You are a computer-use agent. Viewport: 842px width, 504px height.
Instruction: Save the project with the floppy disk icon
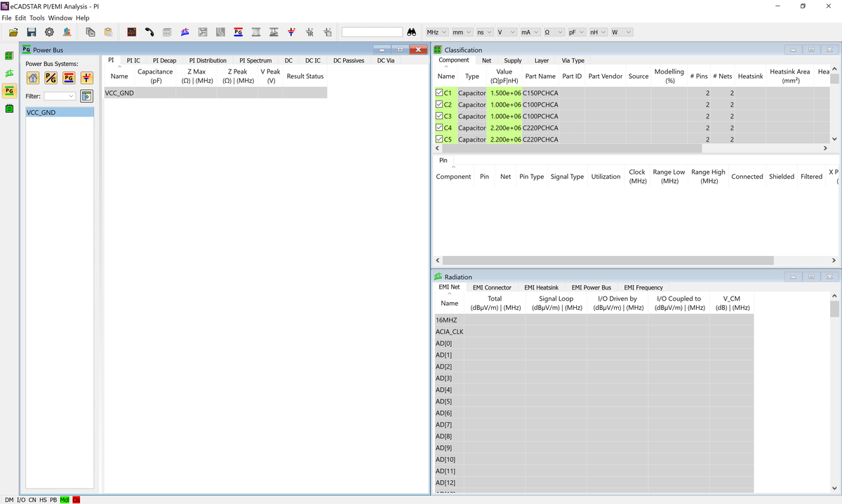[x=31, y=32]
